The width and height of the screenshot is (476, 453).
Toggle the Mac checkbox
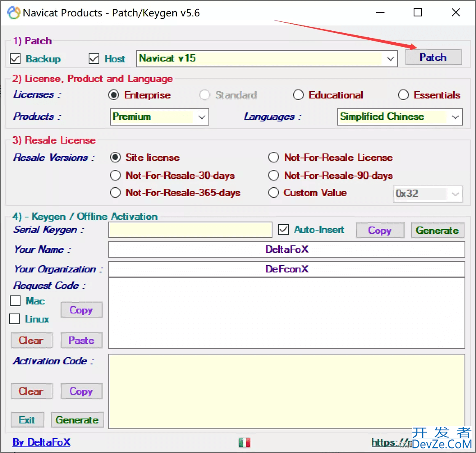(x=15, y=301)
